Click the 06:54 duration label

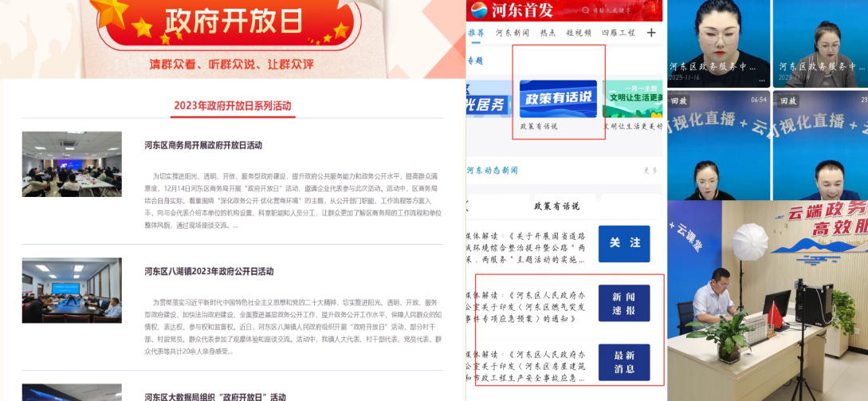(x=758, y=100)
